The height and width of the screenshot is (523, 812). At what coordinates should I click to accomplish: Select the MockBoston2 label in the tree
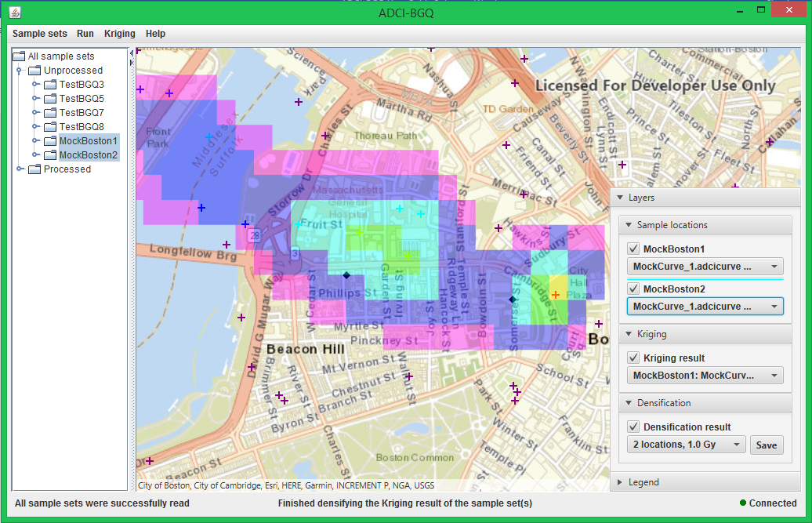[x=89, y=154]
